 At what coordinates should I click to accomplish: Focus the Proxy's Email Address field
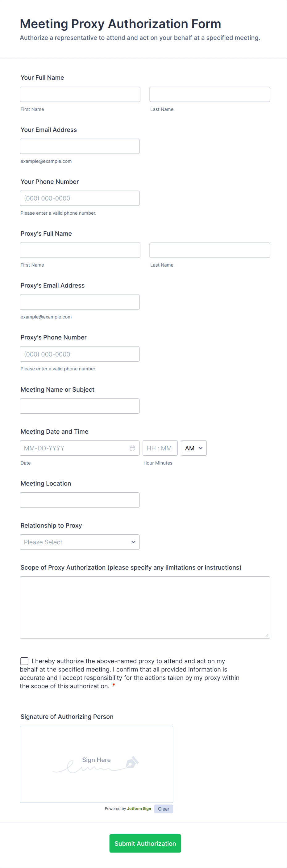coord(80,302)
